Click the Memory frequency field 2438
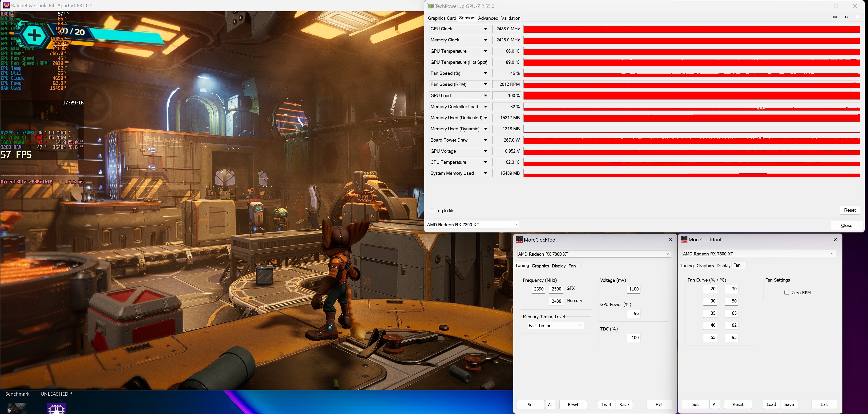 point(556,301)
